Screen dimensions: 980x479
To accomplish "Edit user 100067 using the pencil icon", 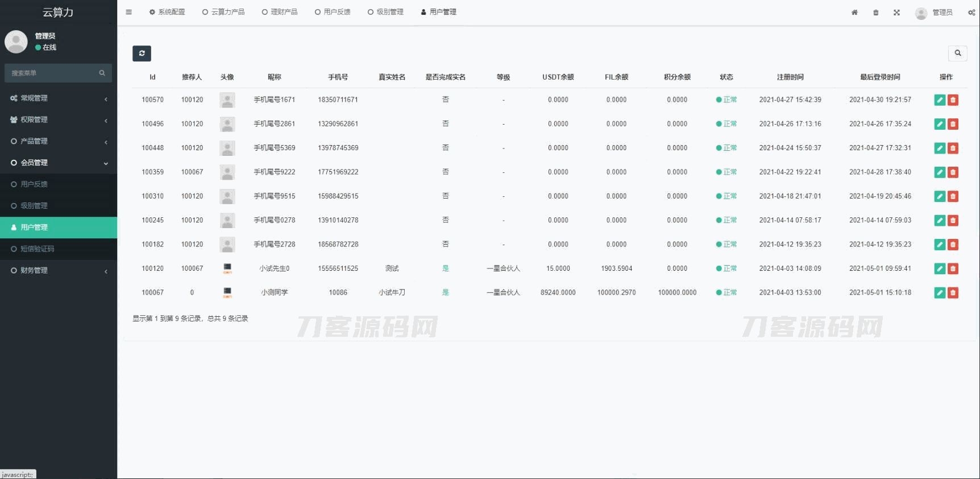I will coord(940,293).
